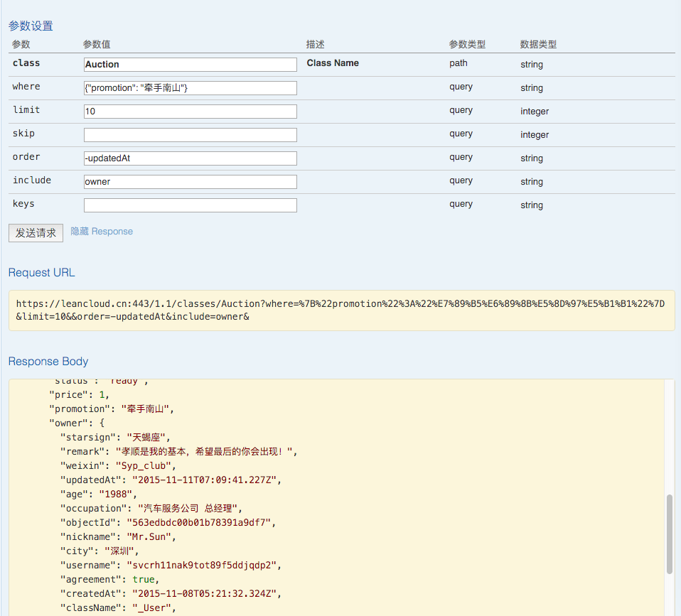
Task: Click the age value "1988"
Action: click(x=116, y=495)
